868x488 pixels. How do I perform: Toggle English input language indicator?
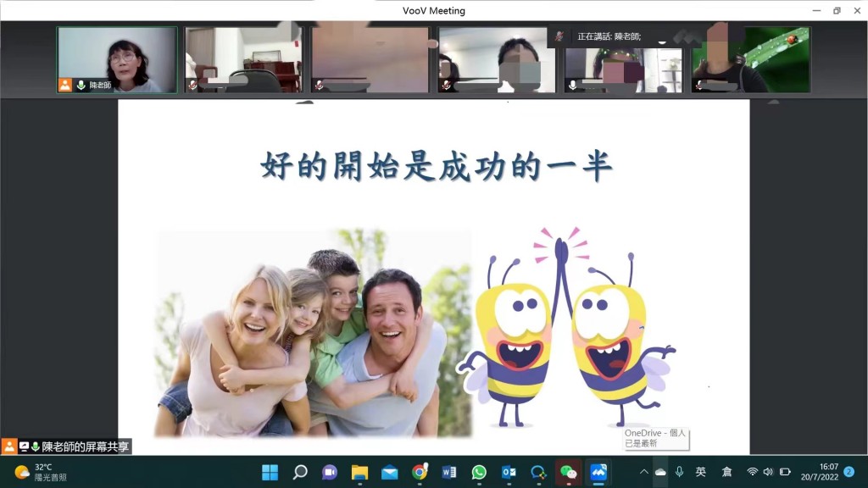pos(701,472)
